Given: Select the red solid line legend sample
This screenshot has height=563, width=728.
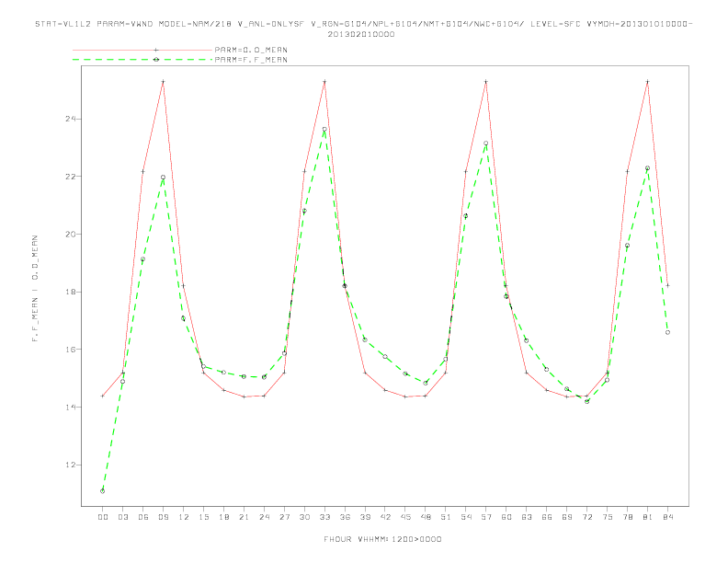Looking at the screenshot, I should 142,50.
